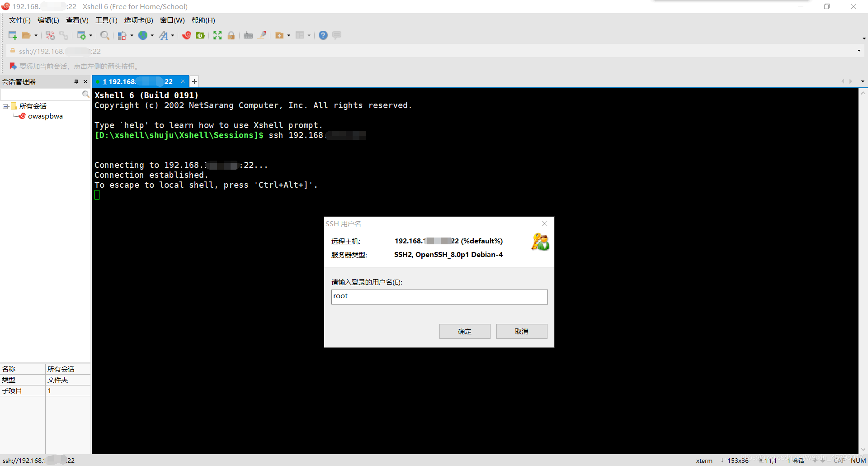Viewport: 868px width, 466px height.
Task: Close the 192.168 session tab
Action: [x=183, y=81]
